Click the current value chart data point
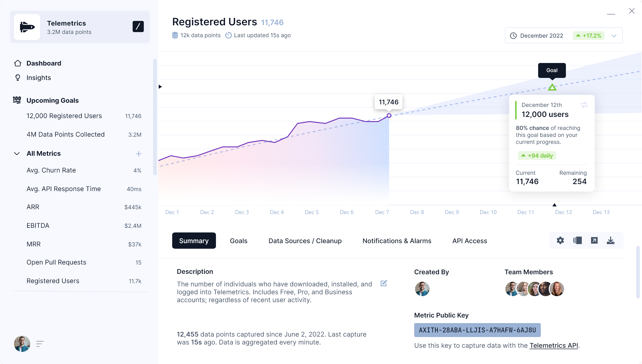Image resolution: width=642 pixels, height=364 pixels. 389,116
